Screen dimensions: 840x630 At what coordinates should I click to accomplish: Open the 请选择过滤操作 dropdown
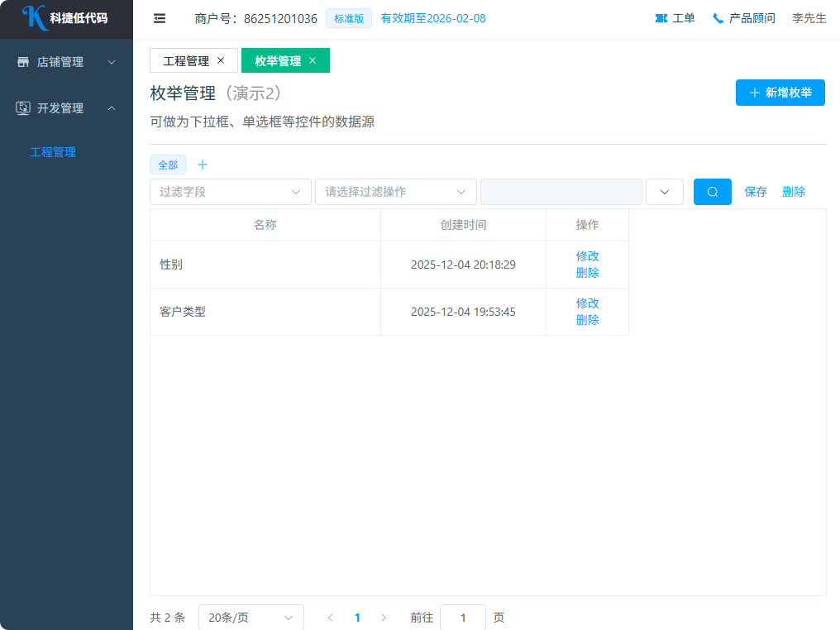click(x=395, y=192)
